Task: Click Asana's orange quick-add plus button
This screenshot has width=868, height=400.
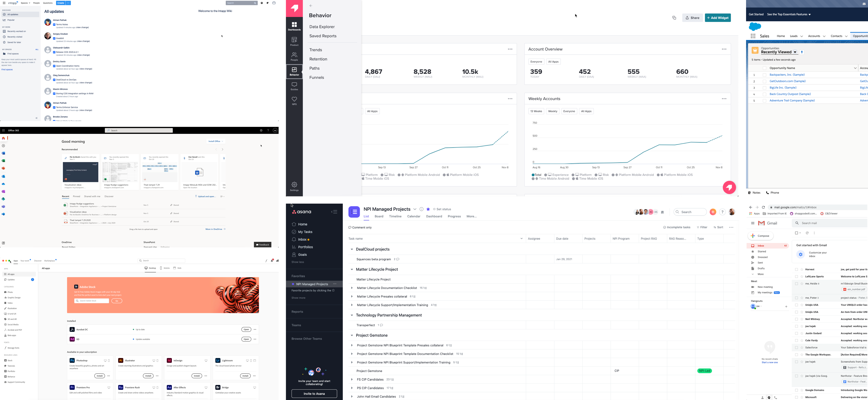Action: [x=713, y=212]
